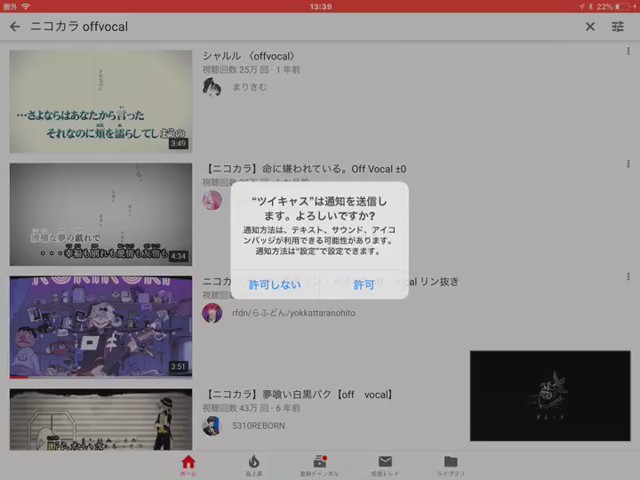Open Library tab folder icon

click(x=451, y=466)
